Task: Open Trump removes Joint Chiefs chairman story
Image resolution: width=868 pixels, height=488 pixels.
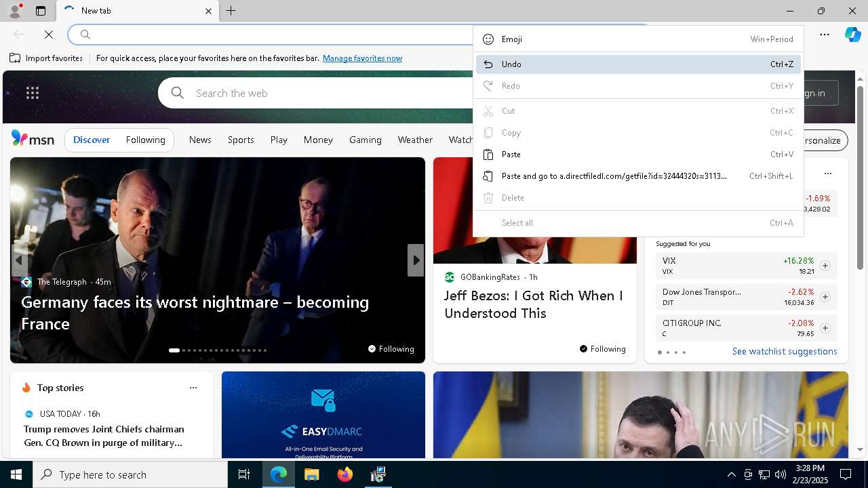Action: pyautogui.click(x=104, y=436)
